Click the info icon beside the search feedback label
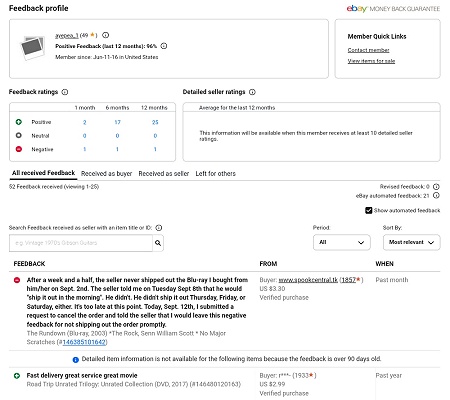The height and width of the screenshot is (400, 450). [159, 228]
